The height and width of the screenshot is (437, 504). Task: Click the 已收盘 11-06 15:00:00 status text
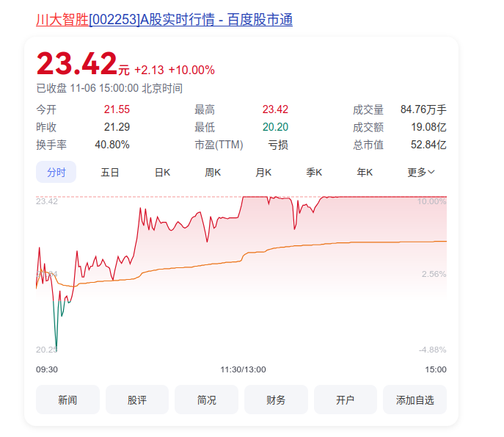coord(109,88)
